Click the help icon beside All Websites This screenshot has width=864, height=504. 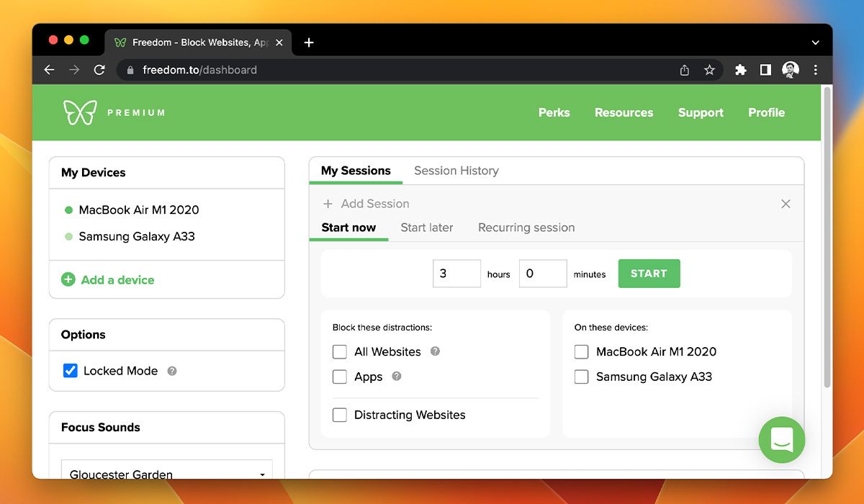coord(435,351)
